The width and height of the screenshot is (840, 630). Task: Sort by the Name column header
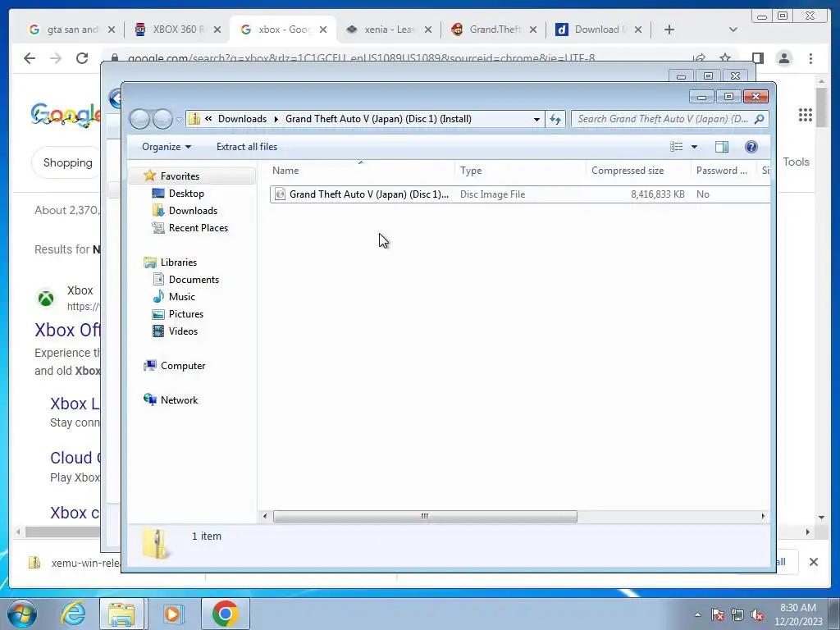[361, 171]
